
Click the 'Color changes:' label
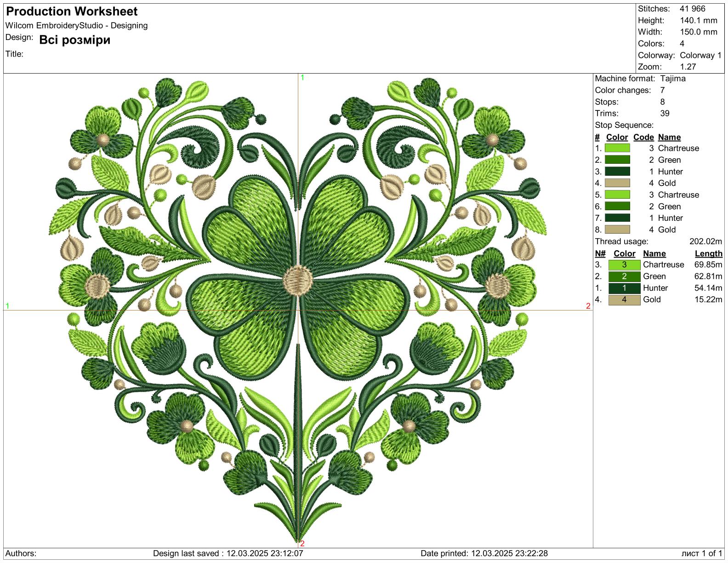623,90
